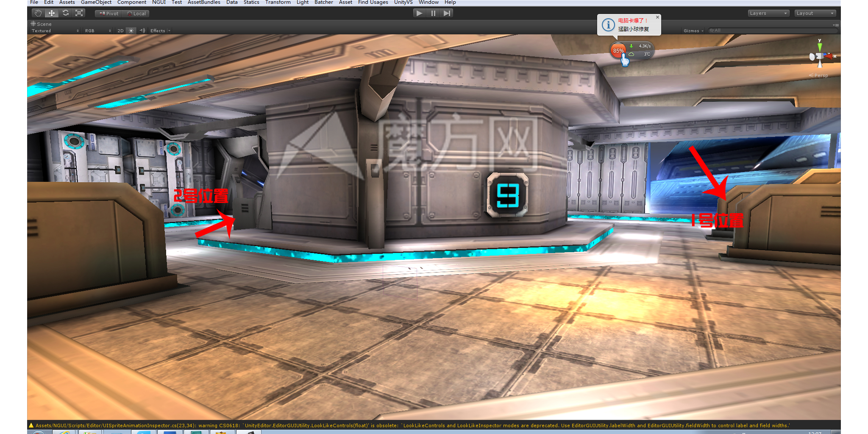Open the UnityVS menu
Viewport: 868px width, 434px height.
tap(403, 2)
